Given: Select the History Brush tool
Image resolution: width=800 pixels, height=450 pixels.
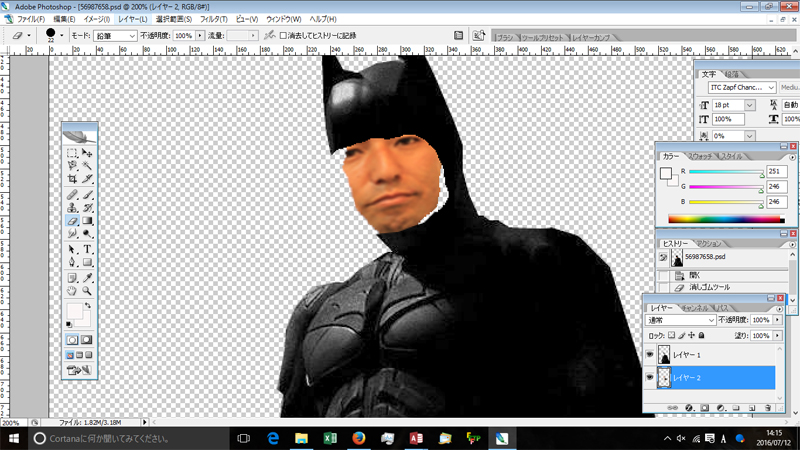Looking at the screenshot, I should tap(87, 208).
